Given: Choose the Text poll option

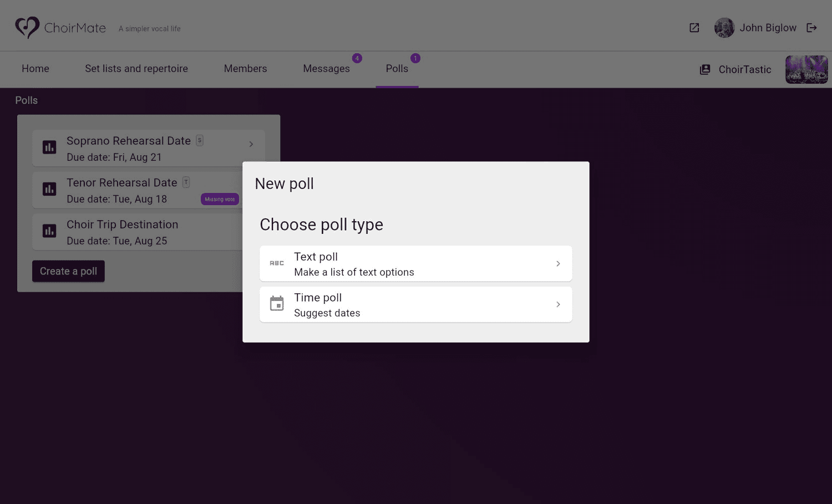Looking at the screenshot, I should pyautogui.click(x=416, y=264).
